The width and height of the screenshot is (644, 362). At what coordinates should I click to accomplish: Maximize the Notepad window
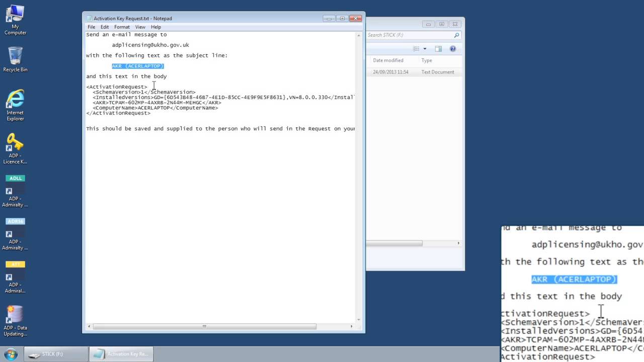pos(342,19)
